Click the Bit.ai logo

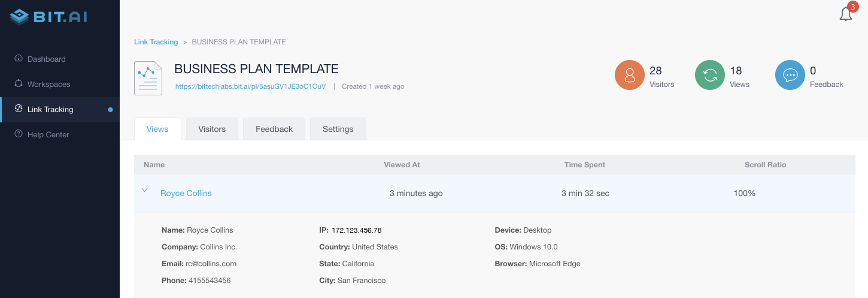coord(48,17)
